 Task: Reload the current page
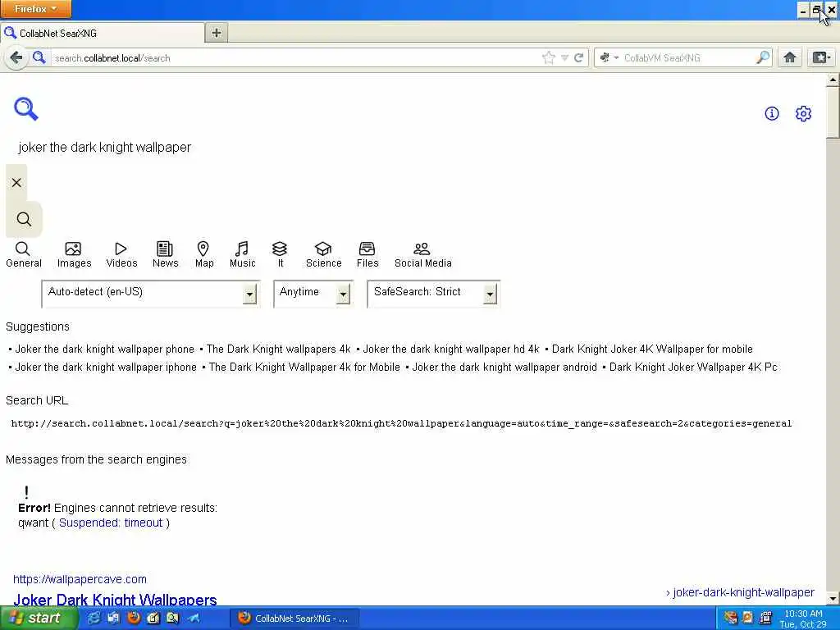(x=578, y=58)
